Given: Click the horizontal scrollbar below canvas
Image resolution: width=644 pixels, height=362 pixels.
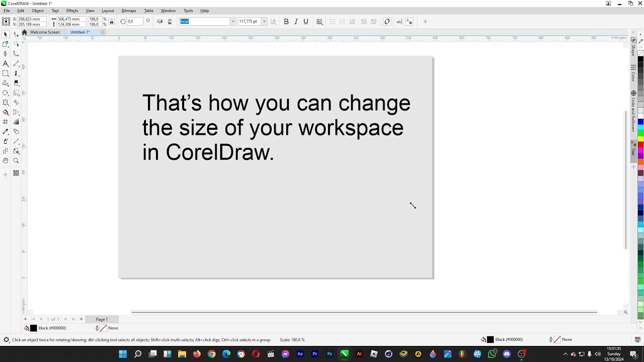Looking at the screenshot, I should point(364,312).
